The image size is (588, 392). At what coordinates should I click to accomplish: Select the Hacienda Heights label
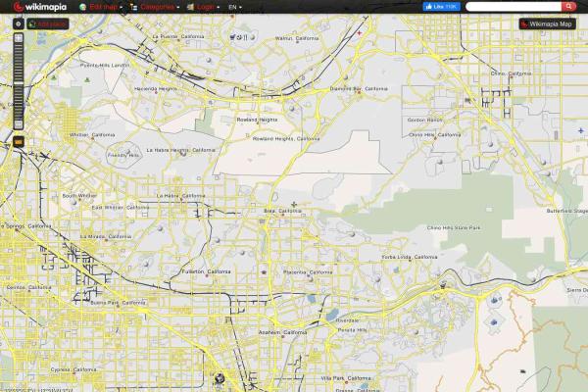(x=155, y=89)
